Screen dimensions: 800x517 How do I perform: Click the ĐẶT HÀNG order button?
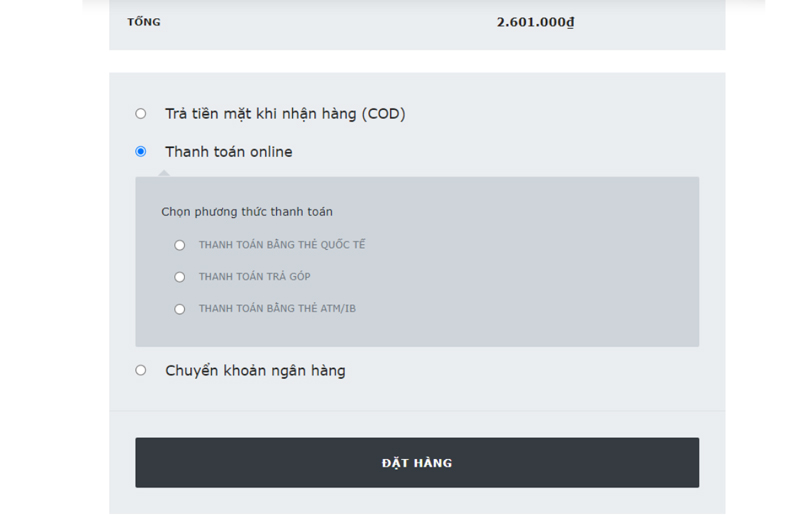tap(417, 462)
